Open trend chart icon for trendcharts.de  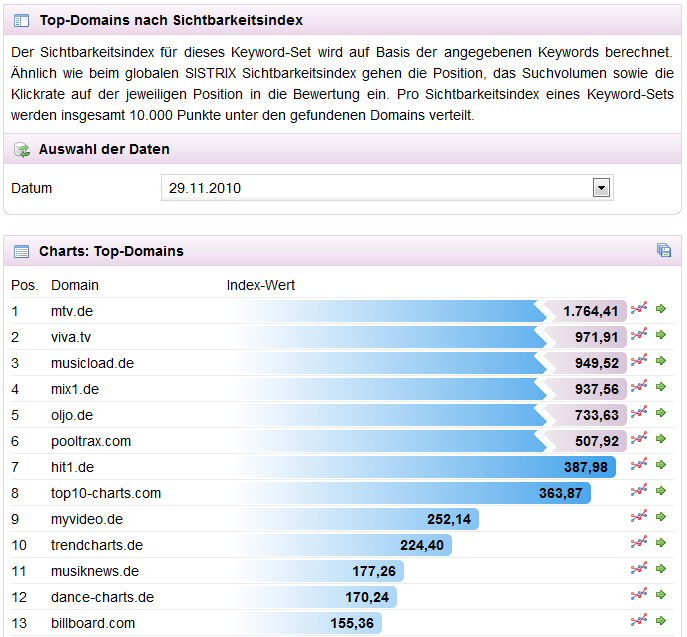point(639,543)
